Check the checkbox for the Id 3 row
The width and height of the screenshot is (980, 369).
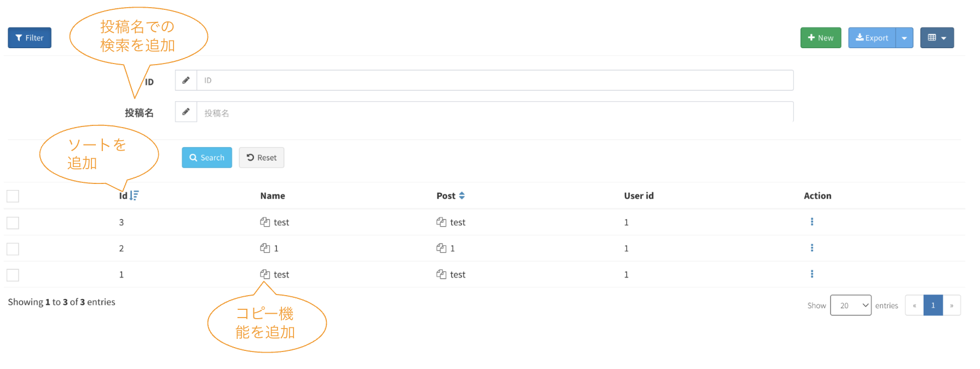tap(13, 223)
